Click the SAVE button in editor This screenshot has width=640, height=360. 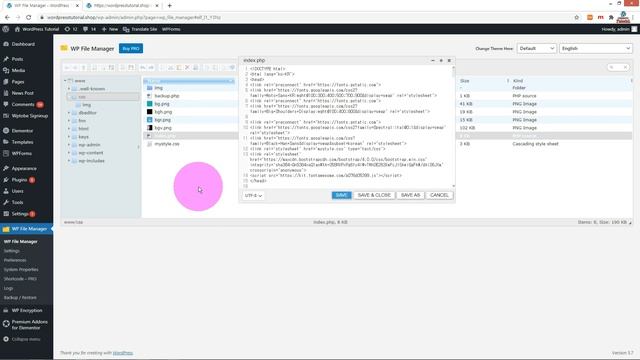pyautogui.click(x=341, y=195)
